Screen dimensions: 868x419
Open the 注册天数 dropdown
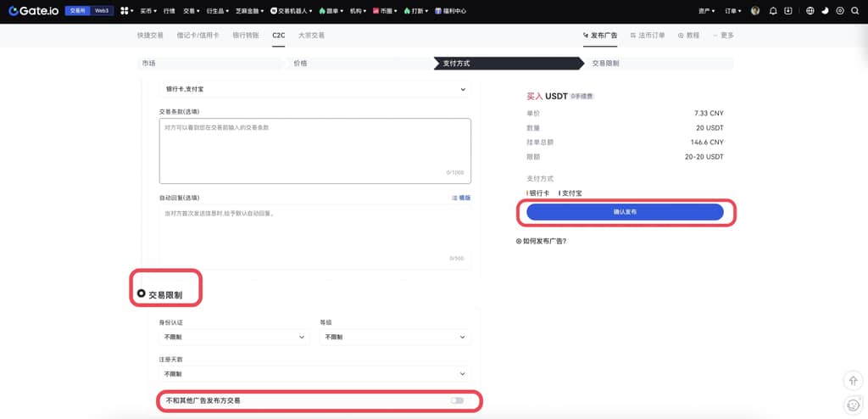coord(314,373)
